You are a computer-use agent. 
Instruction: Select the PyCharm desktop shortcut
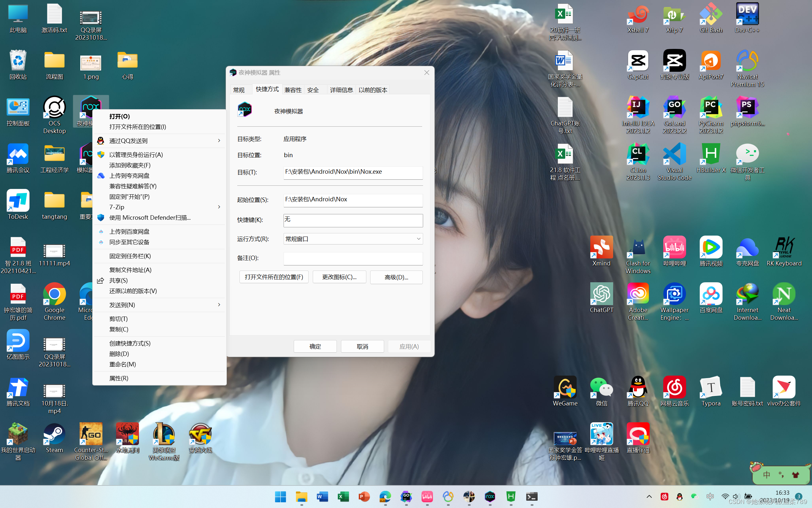(x=711, y=115)
